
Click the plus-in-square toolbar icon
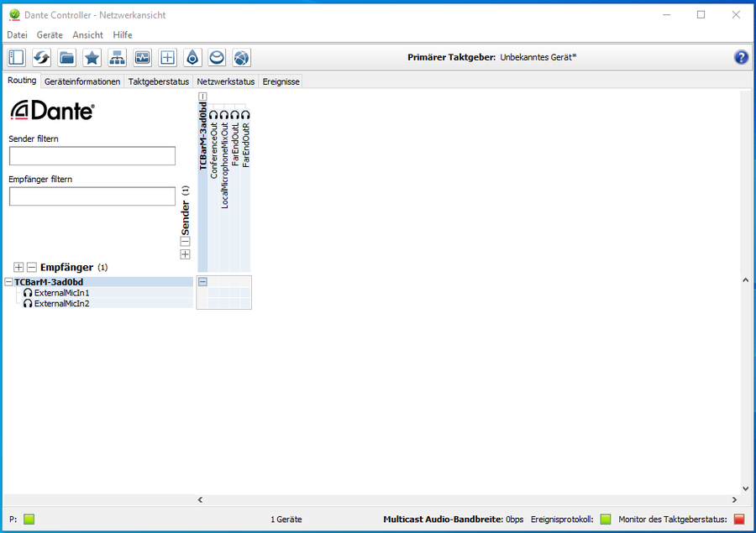click(167, 58)
